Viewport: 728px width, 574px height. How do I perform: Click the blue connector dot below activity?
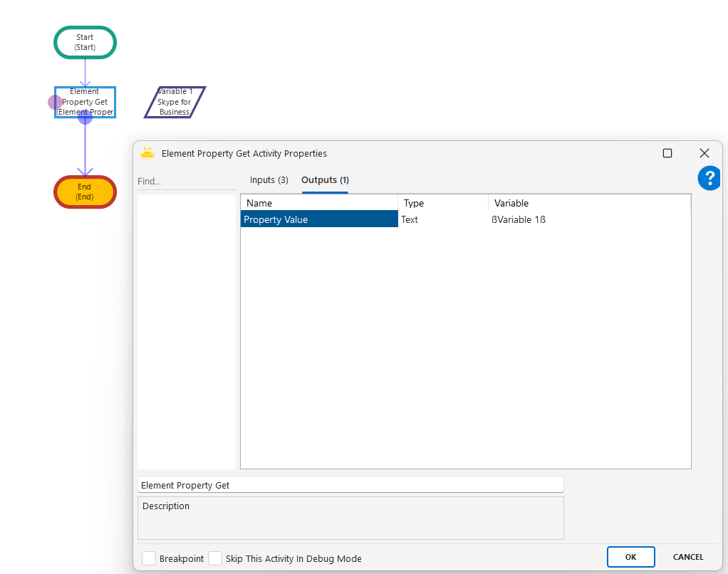[x=85, y=118]
